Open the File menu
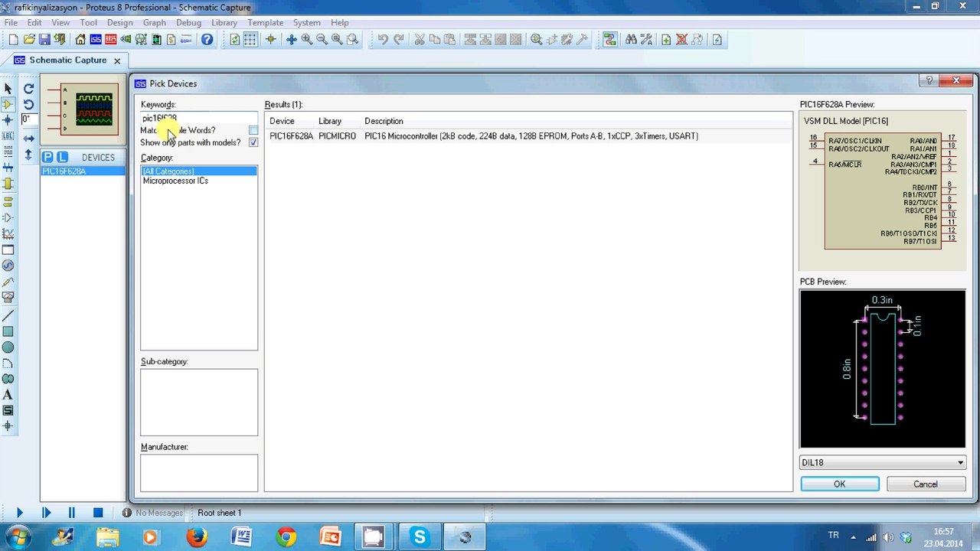Image resolution: width=980 pixels, height=551 pixels. pos(11,22)
